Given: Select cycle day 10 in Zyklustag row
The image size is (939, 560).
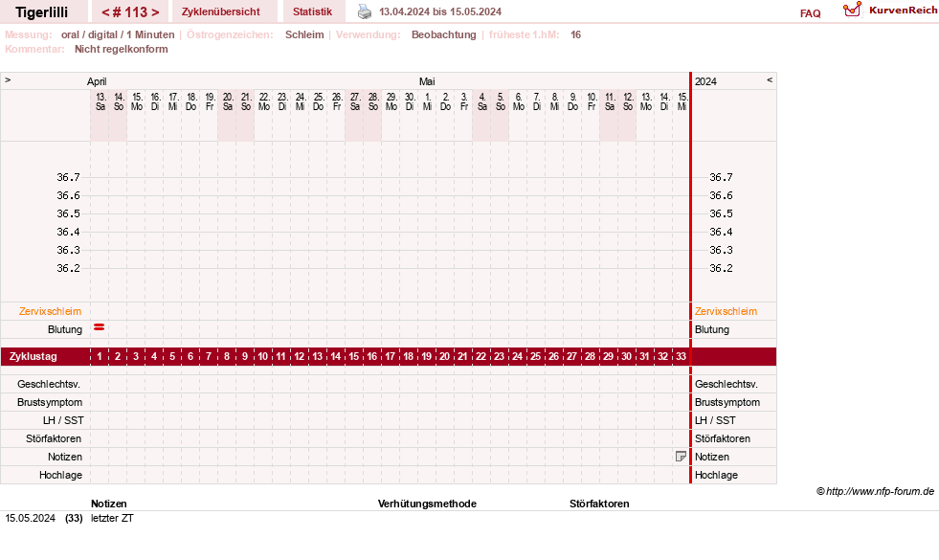Looking at the screenshot, I should (x=263, y=356).
